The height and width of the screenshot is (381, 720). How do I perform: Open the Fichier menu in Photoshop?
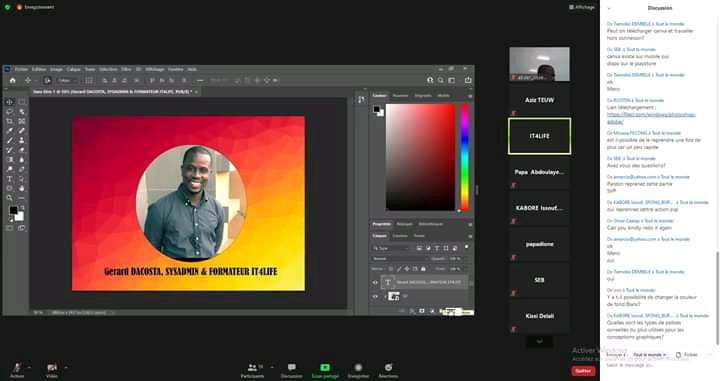[21, 69]
